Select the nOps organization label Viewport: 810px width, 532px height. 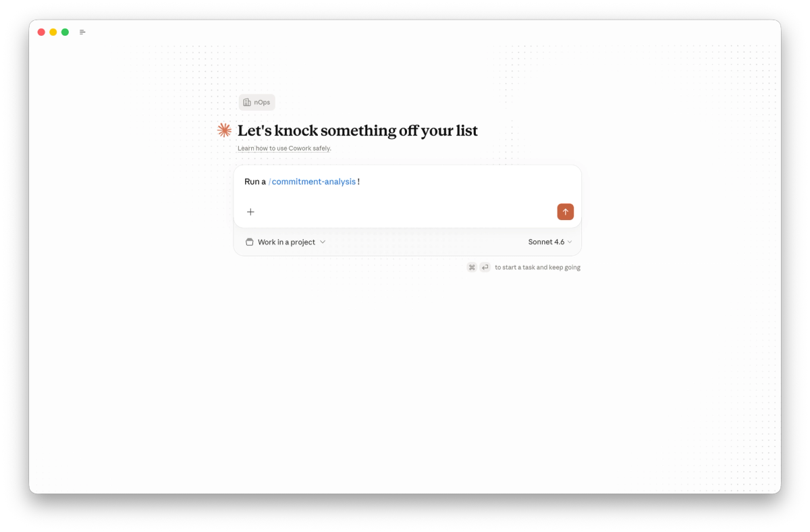pyautogui.click(x=262, y=103)
